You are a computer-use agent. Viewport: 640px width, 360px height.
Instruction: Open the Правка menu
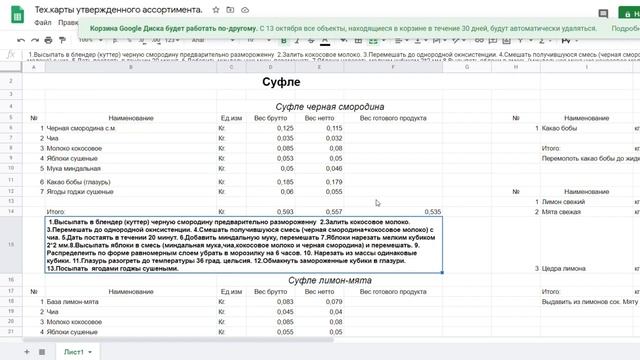pos(68,22)
